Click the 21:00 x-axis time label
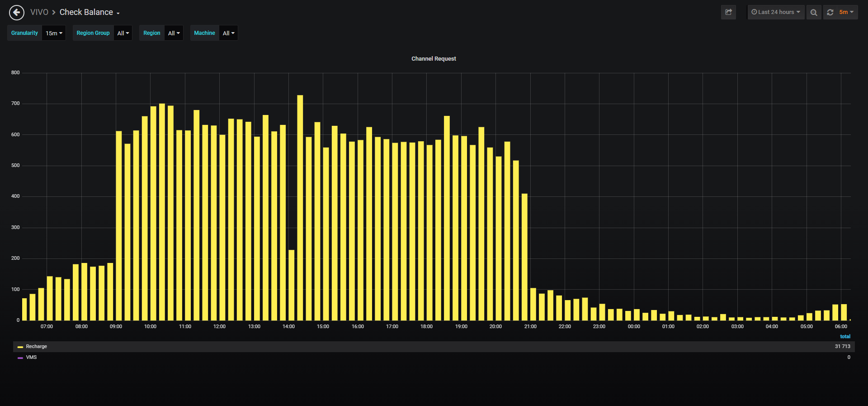The width and height of the screenshot is (868, 406). coord(530,327)
